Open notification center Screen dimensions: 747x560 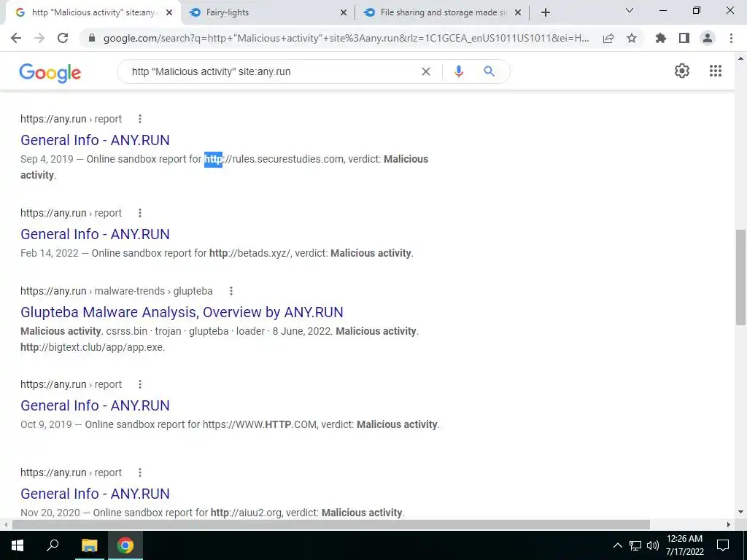(x=723, y=545)
